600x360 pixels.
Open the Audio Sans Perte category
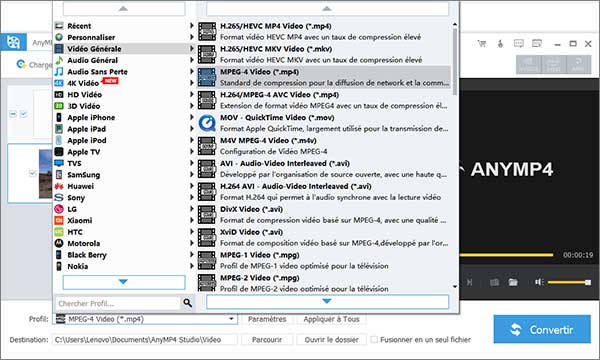click(x=124, y=72)
